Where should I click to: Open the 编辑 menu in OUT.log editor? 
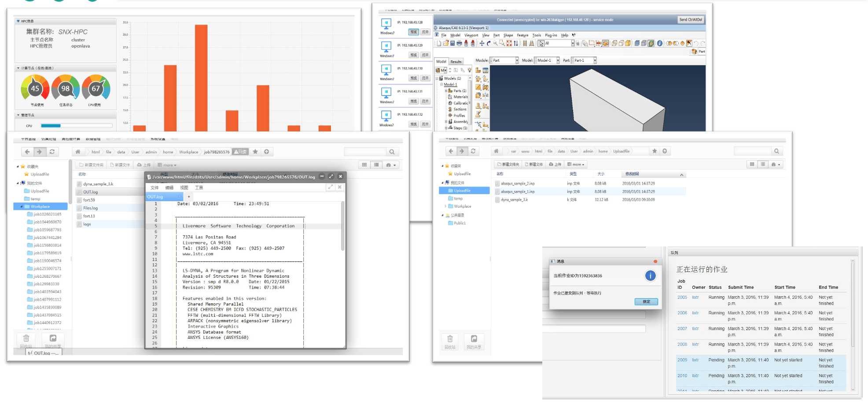pos(169,187)
